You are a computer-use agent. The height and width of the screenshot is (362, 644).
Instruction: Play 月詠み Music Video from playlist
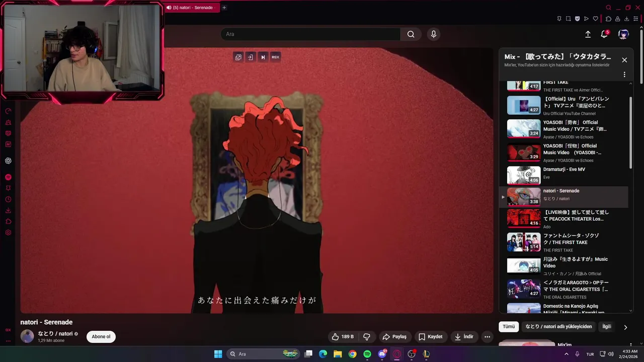pos(563,266)
